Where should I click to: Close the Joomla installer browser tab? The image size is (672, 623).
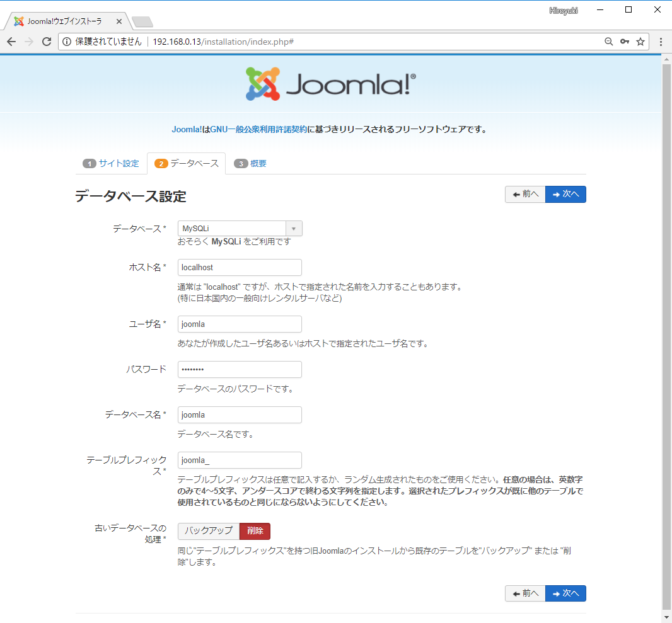click(119, 21)
